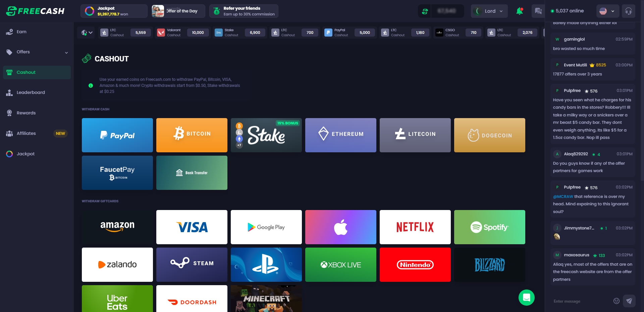644x312 pixels.
Task: Click Refer your friends banner
Action: pyautogui.click(x=244, y=11)
